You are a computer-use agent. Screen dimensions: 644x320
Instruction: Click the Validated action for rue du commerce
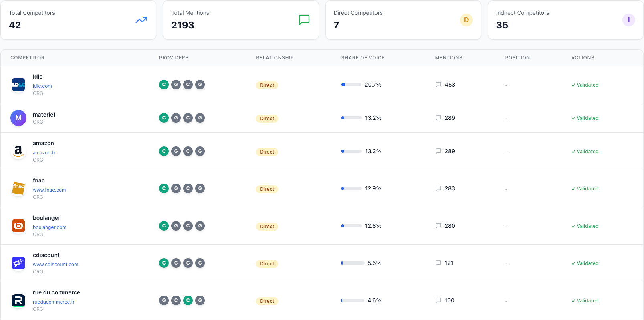pos(585,301)
